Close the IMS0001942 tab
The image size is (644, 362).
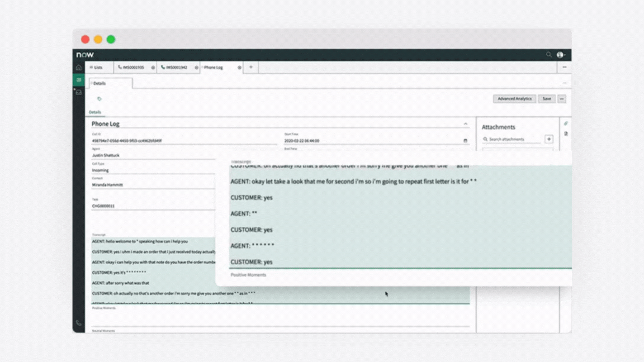[x=196, y=67]
